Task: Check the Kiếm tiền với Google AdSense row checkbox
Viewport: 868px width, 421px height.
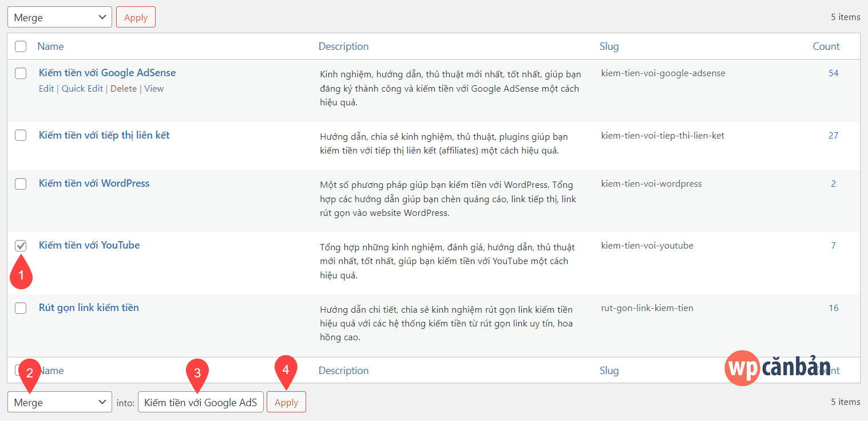Action: tap(21, 73)
